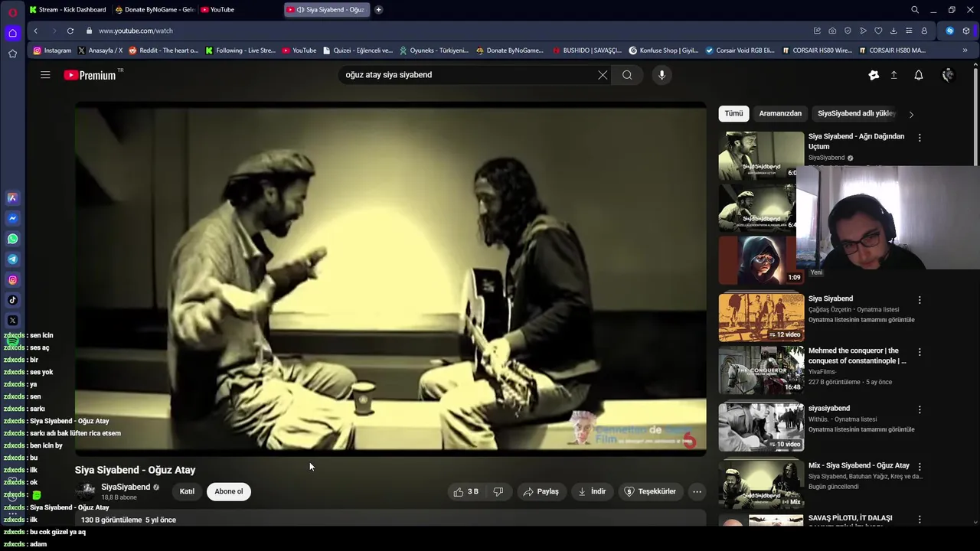This screenshot has height=551, width=980.
Task: Open Opera snapshot camera tool
Action: pyautogui.click(x=832, y=31)
